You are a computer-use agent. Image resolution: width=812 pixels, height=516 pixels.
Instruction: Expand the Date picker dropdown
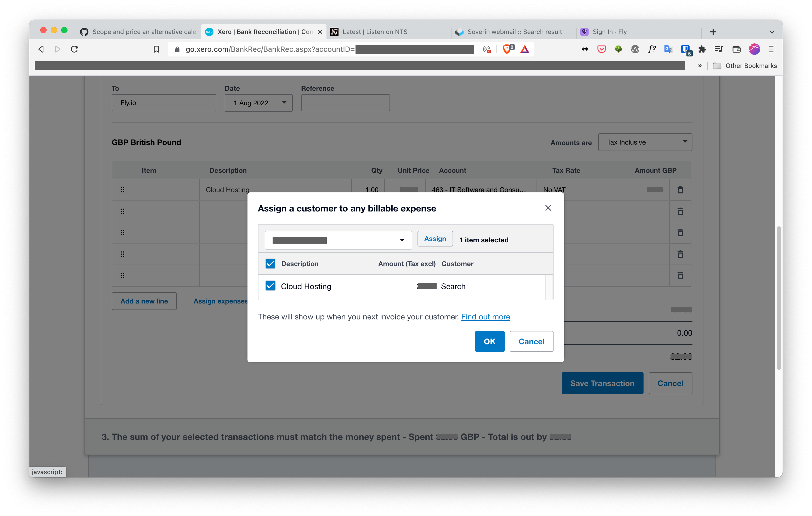click(283, 102)
